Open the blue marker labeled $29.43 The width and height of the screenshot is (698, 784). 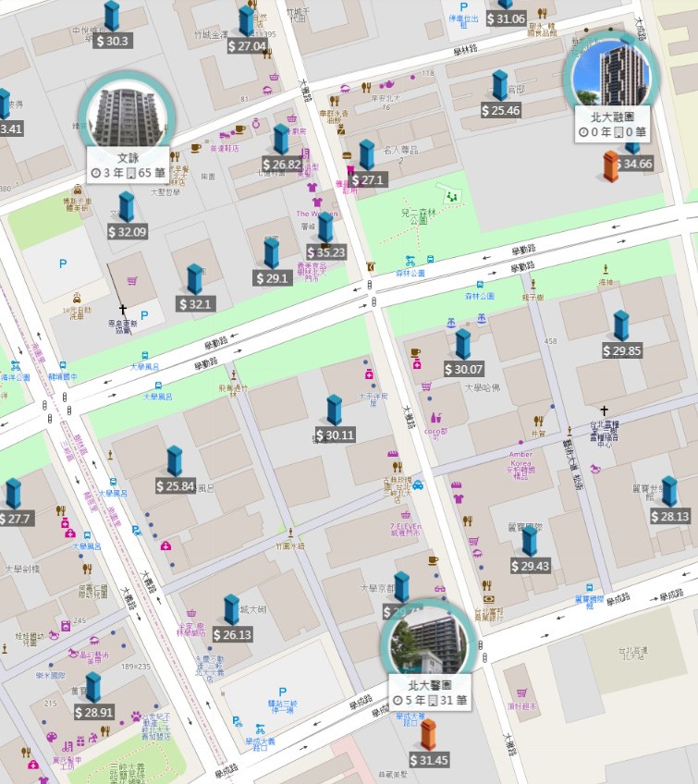click(x=530, y=542)
